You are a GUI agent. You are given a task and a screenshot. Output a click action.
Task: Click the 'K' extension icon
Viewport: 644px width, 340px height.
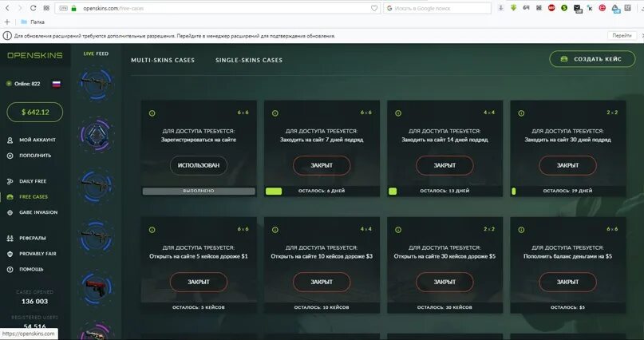(590, 8)
